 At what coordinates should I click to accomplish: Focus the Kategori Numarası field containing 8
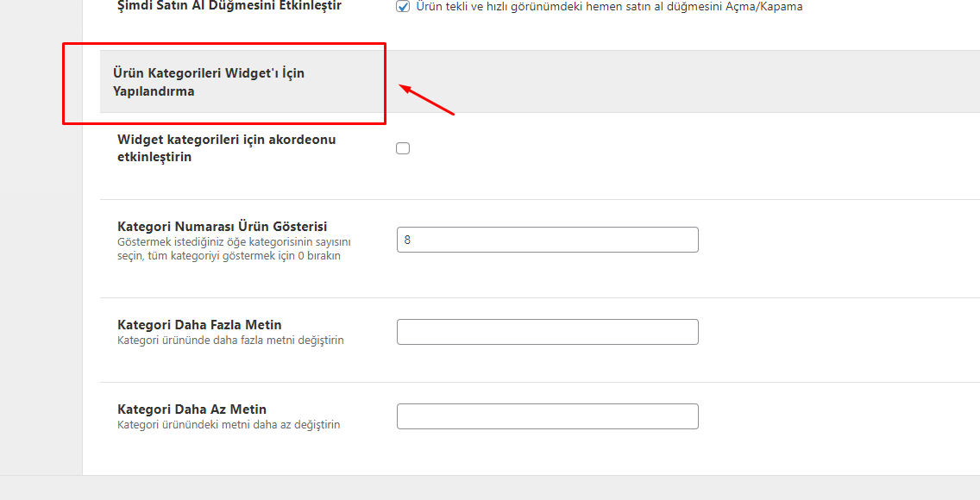548,240
